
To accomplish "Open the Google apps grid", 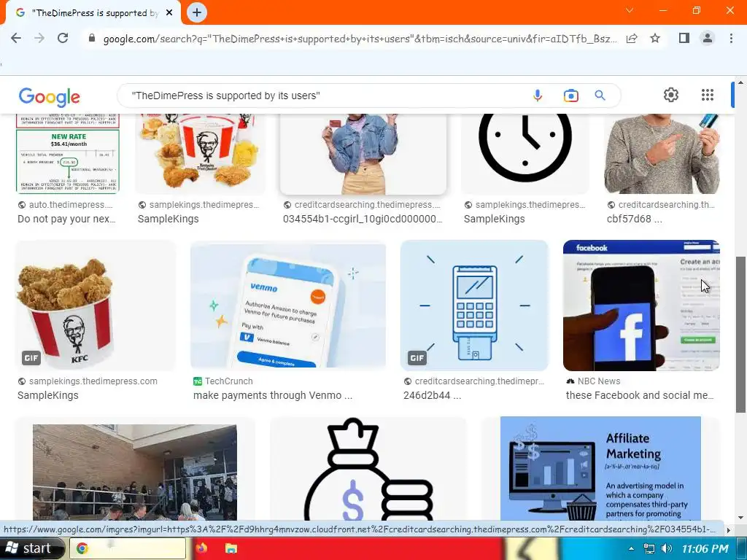I will 708,95.
